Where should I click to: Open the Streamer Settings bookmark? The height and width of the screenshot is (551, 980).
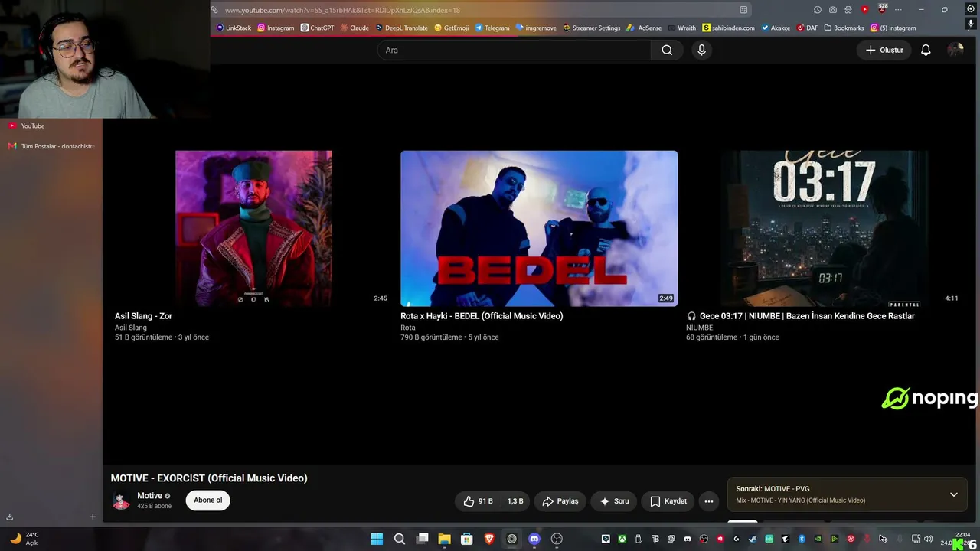pos(591,28)
